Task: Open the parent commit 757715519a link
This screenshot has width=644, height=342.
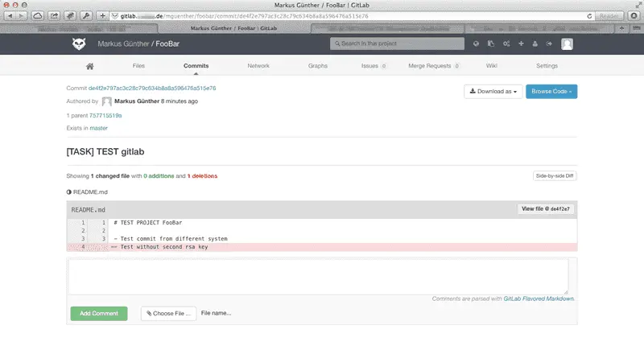Action: (105, 116)
